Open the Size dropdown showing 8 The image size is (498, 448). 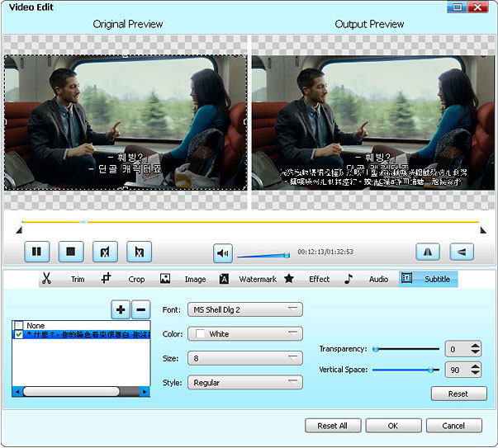[245, 358]
